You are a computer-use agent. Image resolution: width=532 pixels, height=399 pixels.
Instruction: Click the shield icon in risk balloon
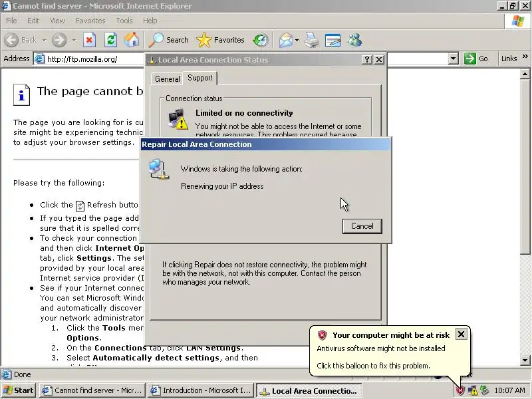pos(322,335)
